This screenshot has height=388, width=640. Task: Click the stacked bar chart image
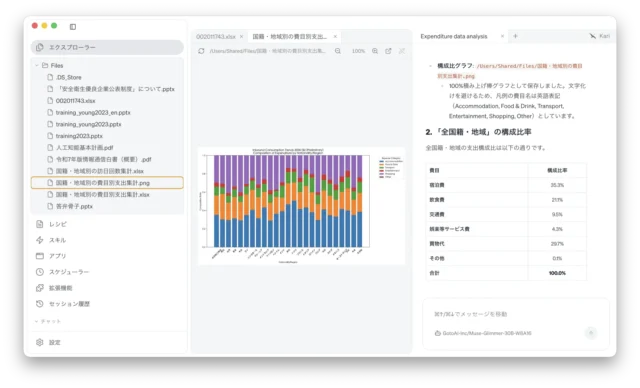coord(302,206)
